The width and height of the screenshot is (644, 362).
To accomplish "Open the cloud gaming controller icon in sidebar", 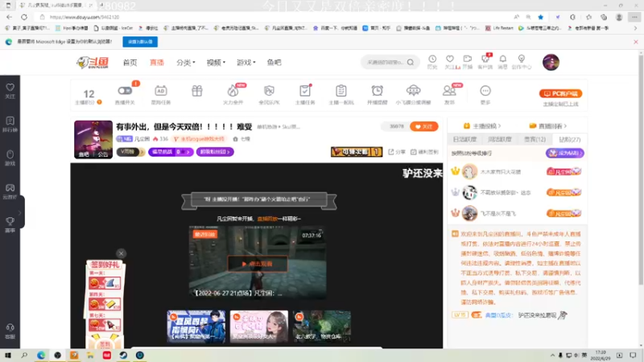I will coord(10,188).
